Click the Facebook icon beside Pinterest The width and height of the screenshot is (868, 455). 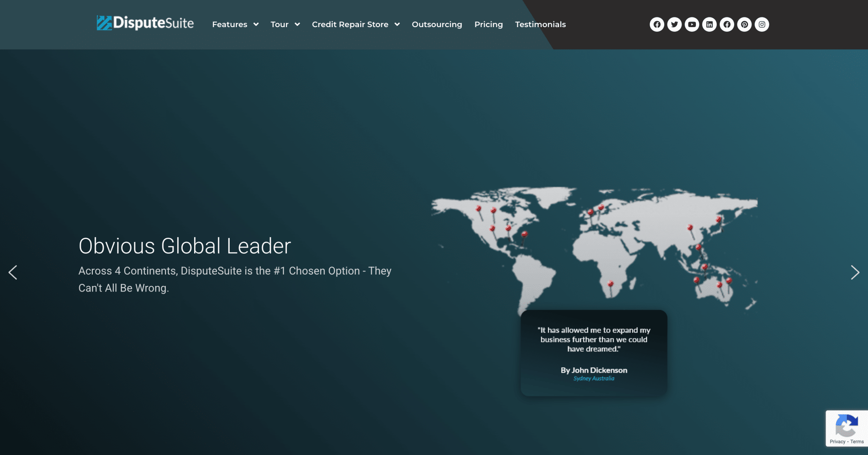coord(727,25)
